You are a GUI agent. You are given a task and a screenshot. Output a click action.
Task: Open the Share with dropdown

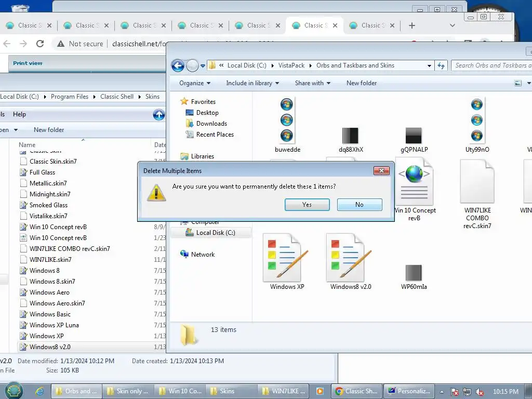(312, 83)
